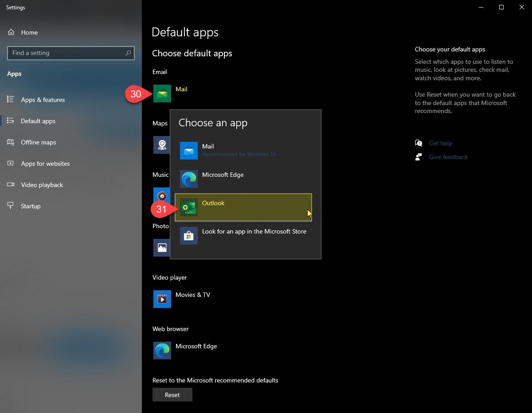Click the Startup sidebar icon
The width and height of the screenshot is (532, 413).
11,206
